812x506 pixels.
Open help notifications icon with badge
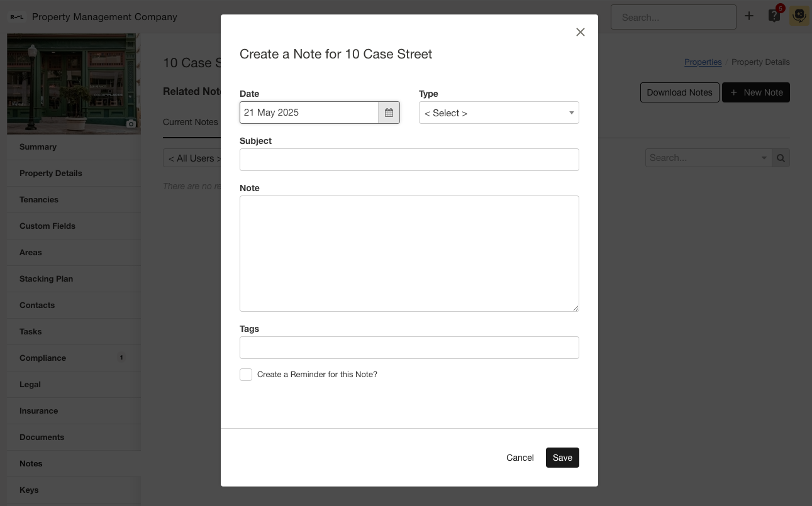click(x=774, y=16)
